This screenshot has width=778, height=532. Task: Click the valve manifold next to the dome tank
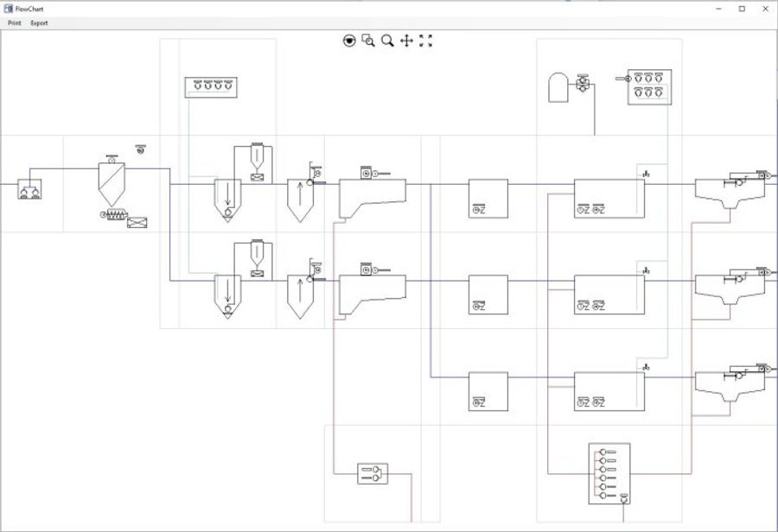click(x=584, y=85)
